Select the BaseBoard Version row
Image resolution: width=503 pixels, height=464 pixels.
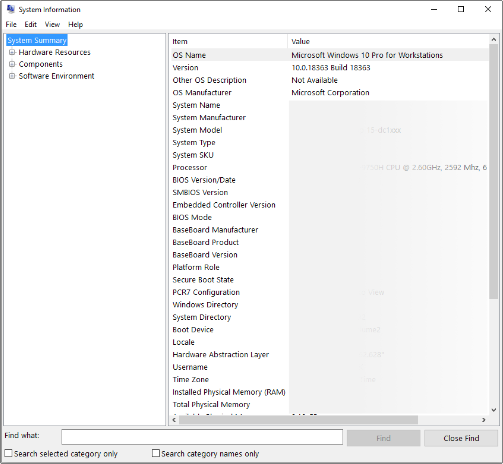(330, 255)
